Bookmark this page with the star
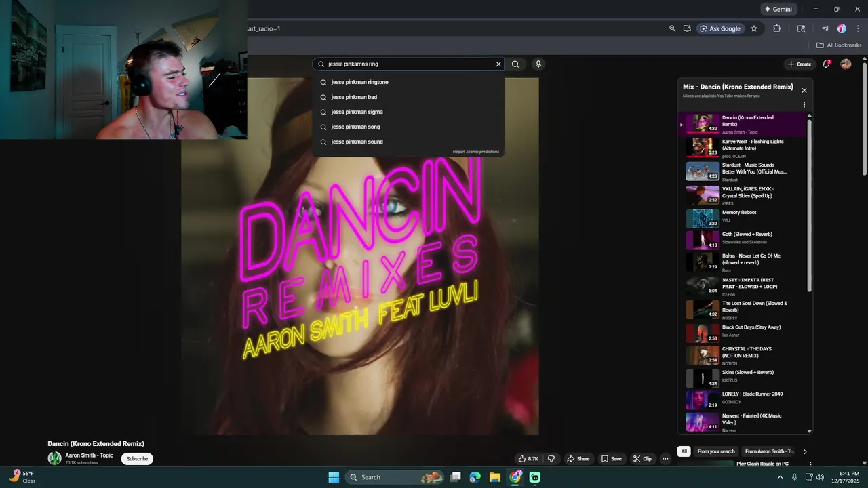 (x=753, y=28)
